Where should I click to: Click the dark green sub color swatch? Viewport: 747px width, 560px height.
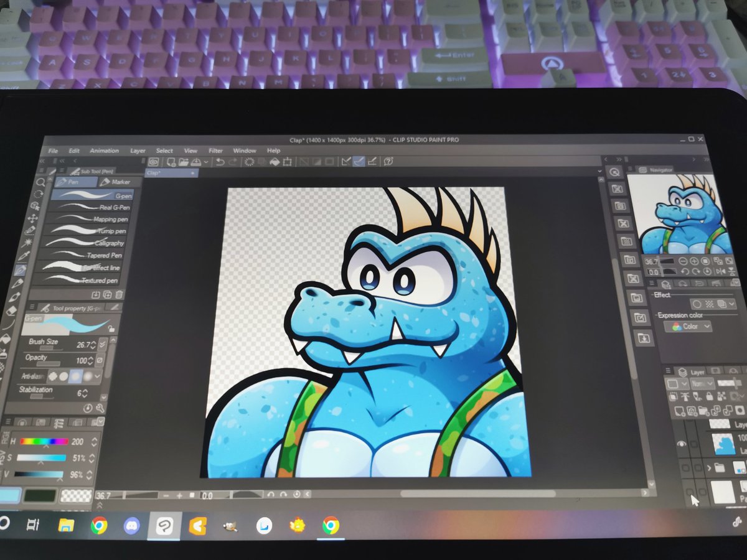click(40, 496)
